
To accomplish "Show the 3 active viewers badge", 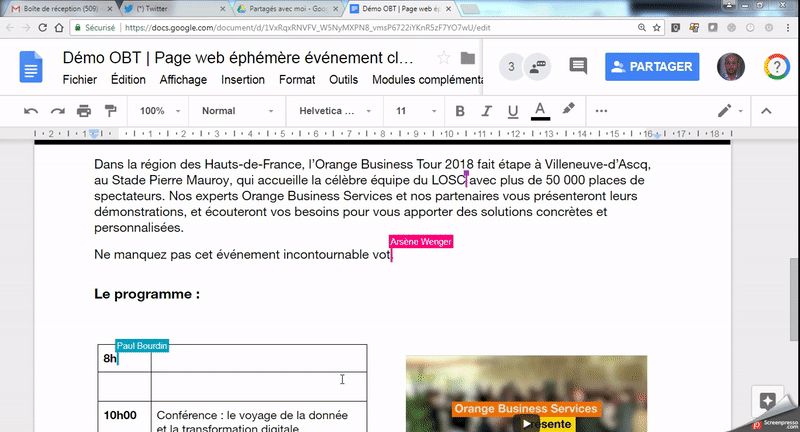I will point(511,67).
